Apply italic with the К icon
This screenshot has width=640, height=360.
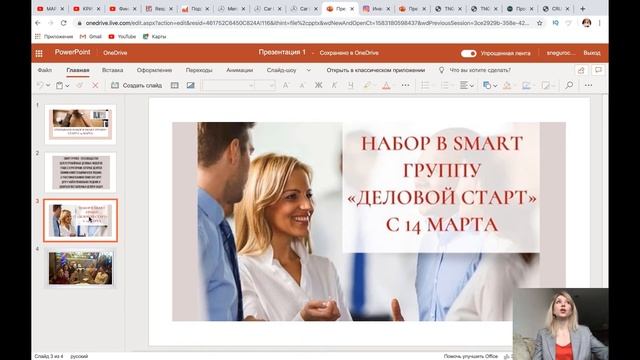click(x=334, y=85)
